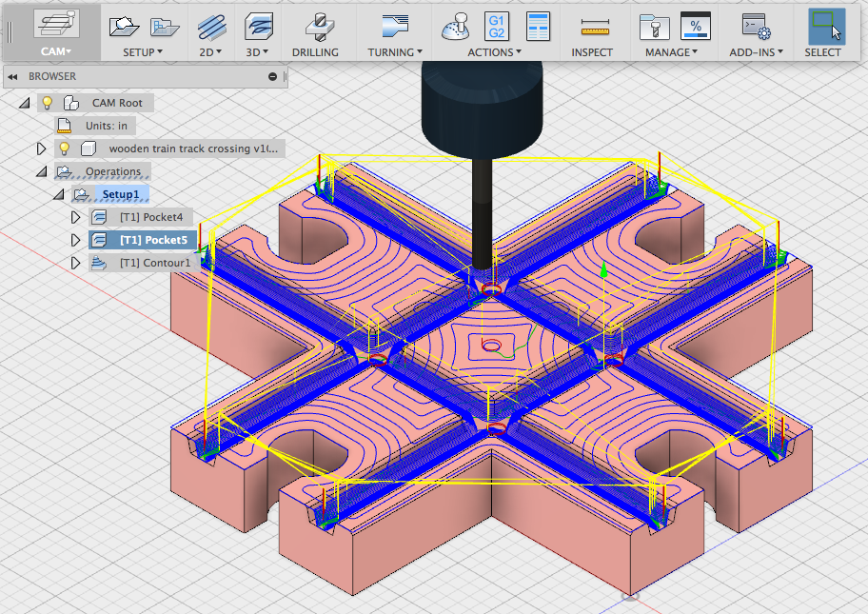Image resolution: width=868 pixels, height=614 pixels.
Task: Click the Measure ruler icon under Inspect
Action: (x=595, y=27)
